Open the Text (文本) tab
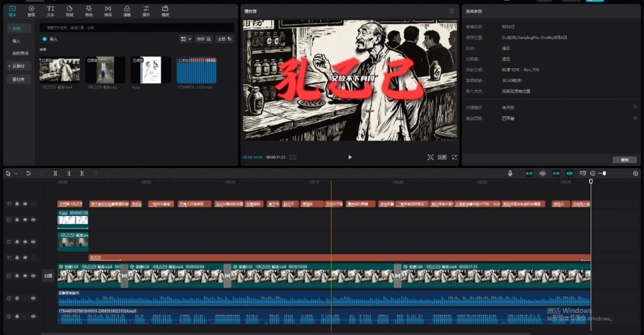The image size is (644, 335). click(x=50, y=11)
